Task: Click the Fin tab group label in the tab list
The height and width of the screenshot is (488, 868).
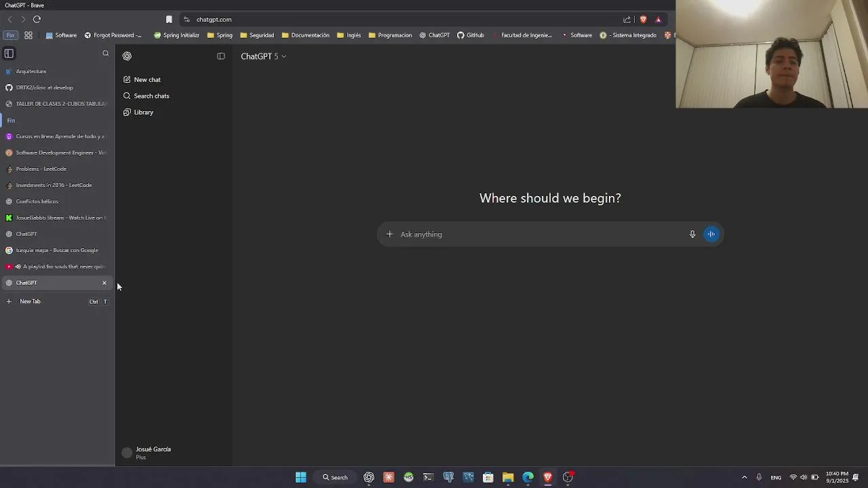Action: click(x=11, y=121)
